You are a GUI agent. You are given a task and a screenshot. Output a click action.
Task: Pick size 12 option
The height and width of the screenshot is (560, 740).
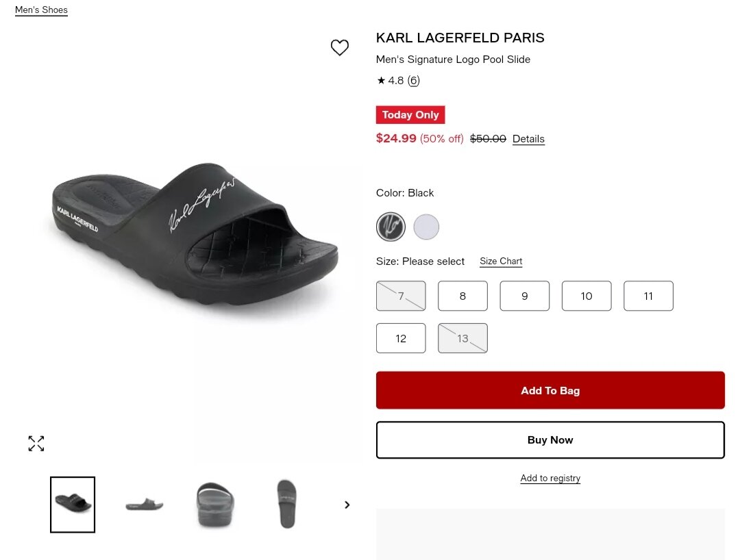coord(401,338)
